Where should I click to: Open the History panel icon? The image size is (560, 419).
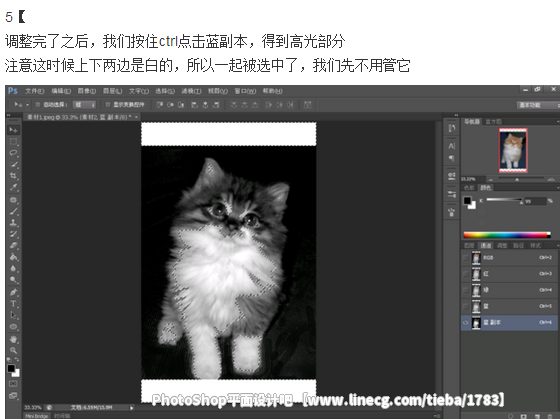[452, 128]
